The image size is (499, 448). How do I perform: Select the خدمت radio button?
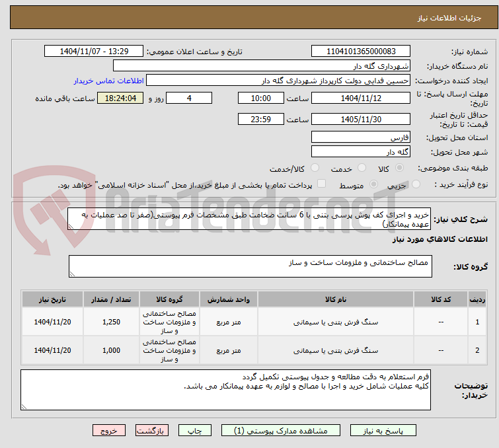point(362,168)
